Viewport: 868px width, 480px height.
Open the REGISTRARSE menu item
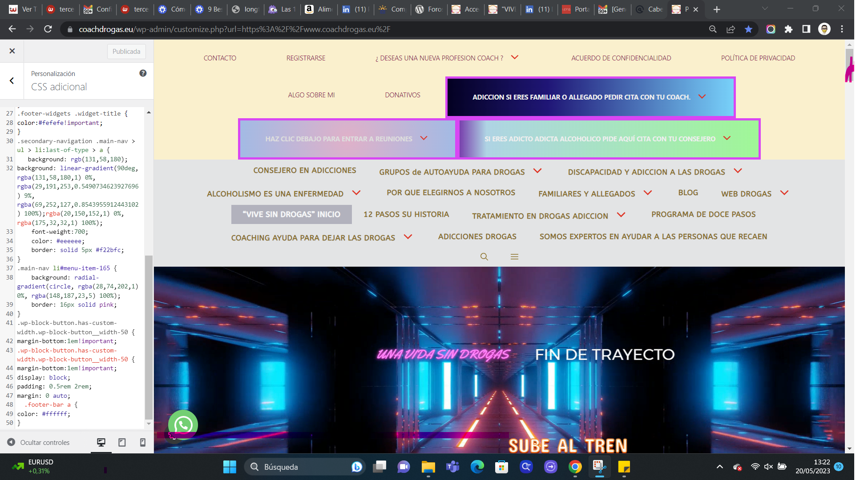[x=306, y=58]
